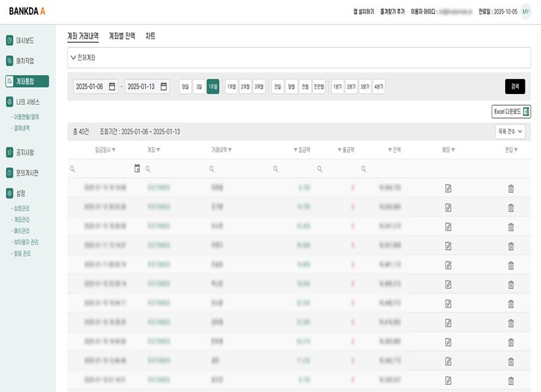This screenshot has height=392, width=541.
Task: Select the 3개월 period button
Action: 259,87
